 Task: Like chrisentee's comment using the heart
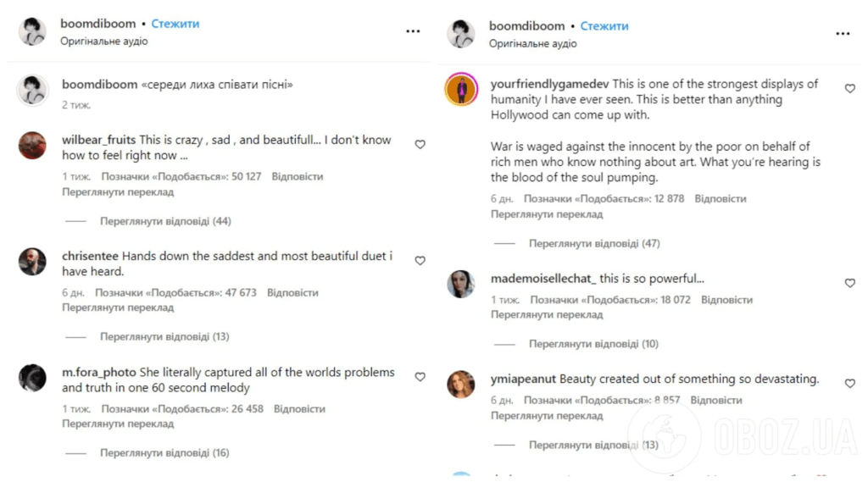(x=420, y=261)
